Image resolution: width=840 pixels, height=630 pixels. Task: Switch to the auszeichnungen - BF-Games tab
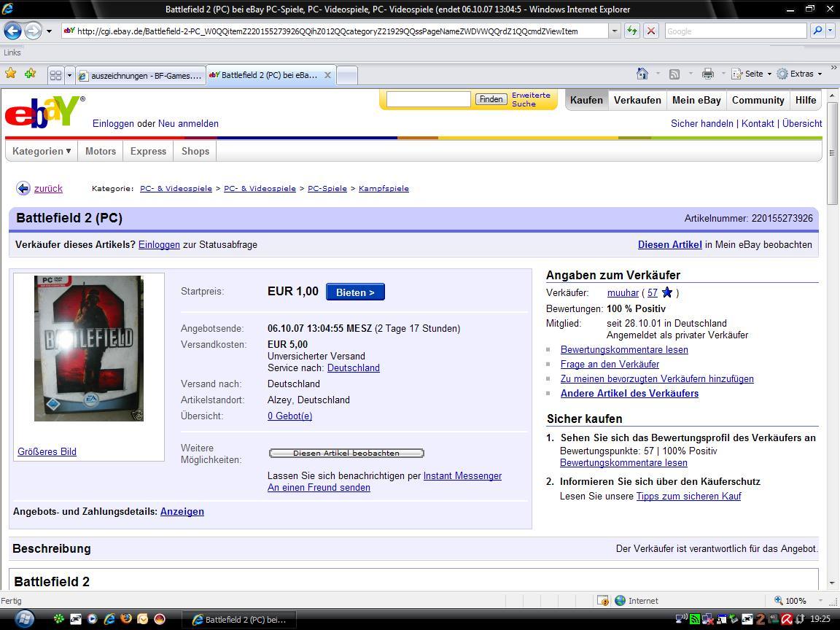tap(141, 76)
